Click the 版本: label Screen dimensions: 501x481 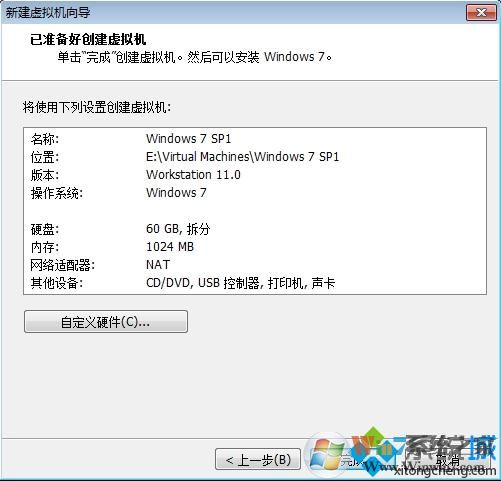pyautogui.click(x=45, y=175)
